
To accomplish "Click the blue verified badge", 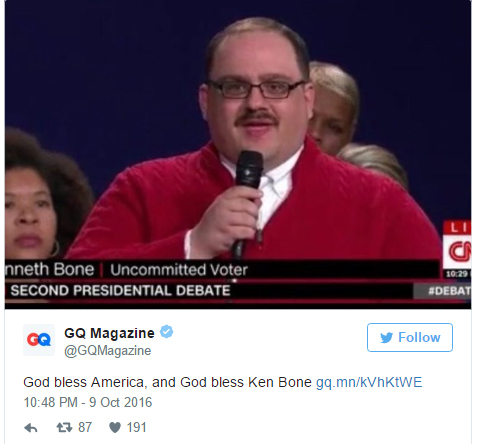I will click(167, 332).
